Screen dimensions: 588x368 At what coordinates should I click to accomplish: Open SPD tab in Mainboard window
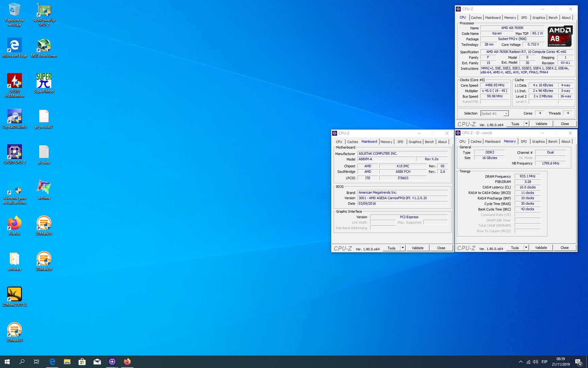pos(400,142)
